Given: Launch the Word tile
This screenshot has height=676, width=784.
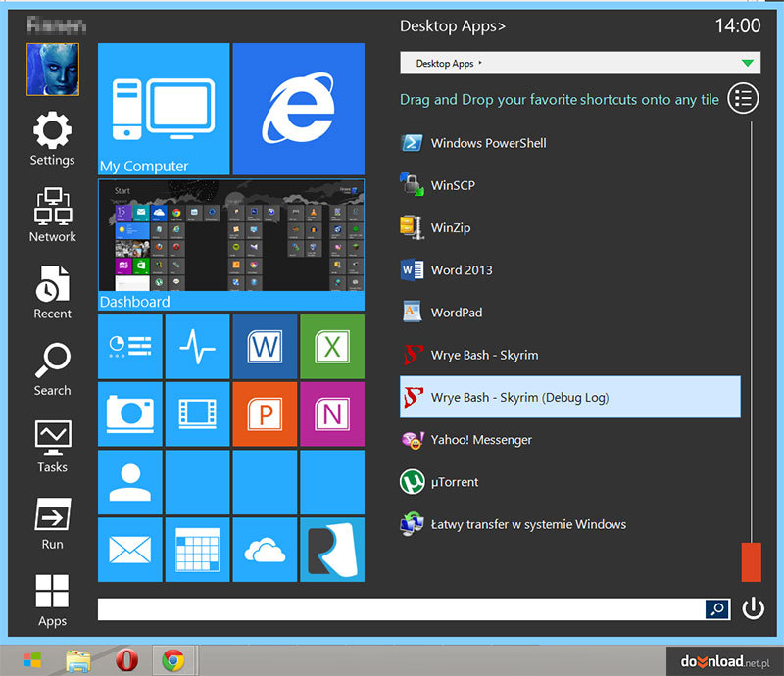Looking at the screenshot, I should 265,347.
